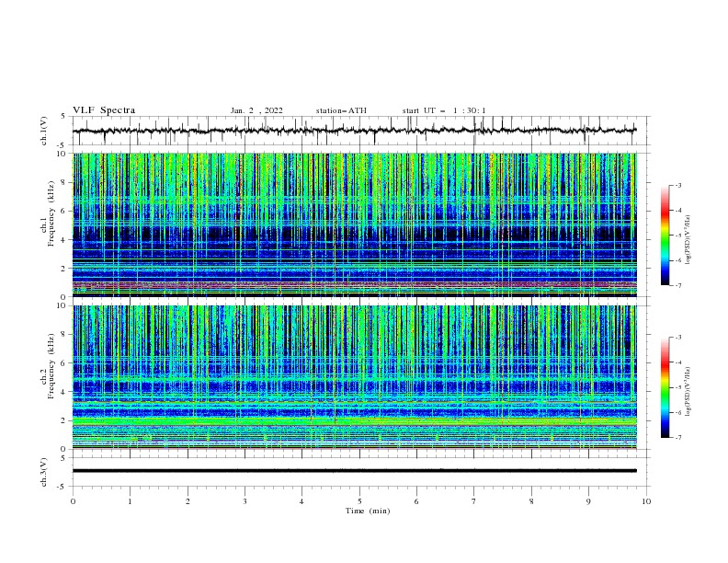Click the "Time (min)" x-axis label
The height and width of the screenshot is (563, 728).
(x=368, y=511)
